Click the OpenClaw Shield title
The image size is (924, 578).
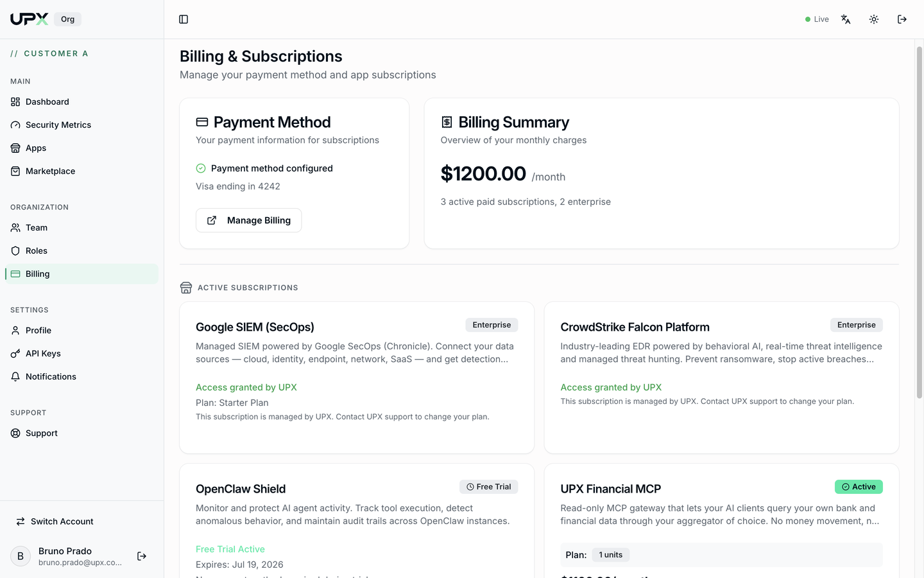point(241,489)
